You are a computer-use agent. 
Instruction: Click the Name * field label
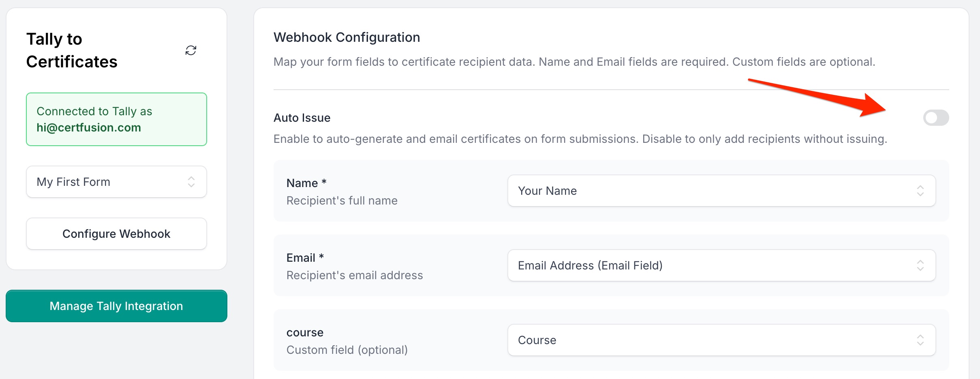pyautogui.click(x=306, y=183)
